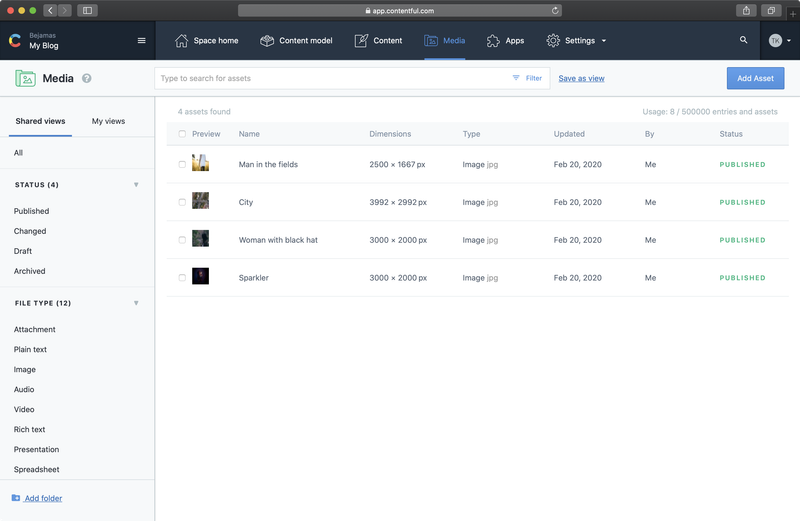Click the Save as view link
Image resolution: width=800 pixels, height=521 pixels.
[x=581, y=78]
